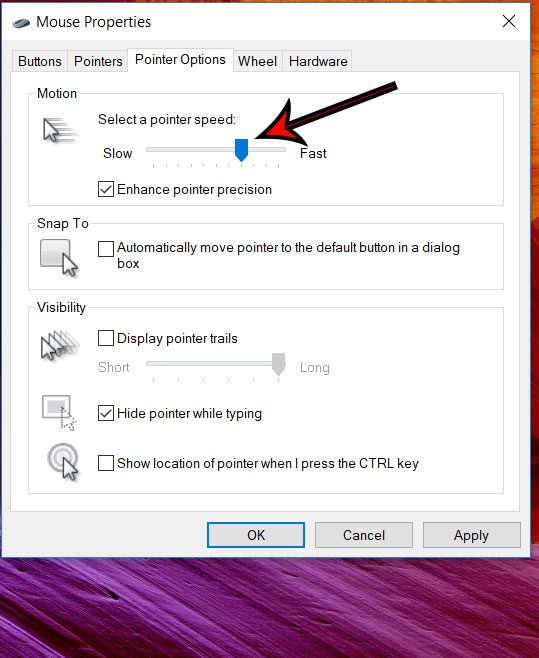Click the pointer trails icon
This screenshot has height=658, width=539.
pos(60,345)
